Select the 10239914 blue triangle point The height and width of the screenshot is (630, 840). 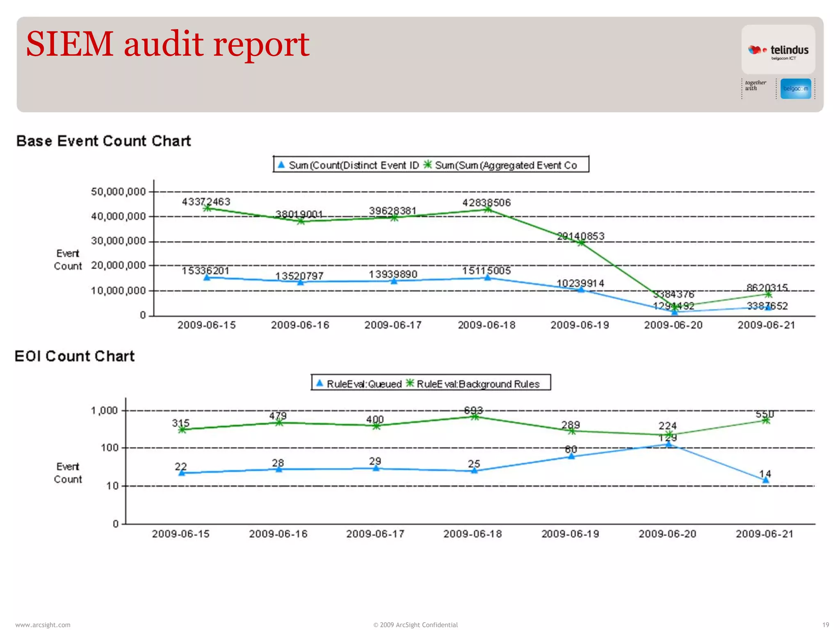581,290
